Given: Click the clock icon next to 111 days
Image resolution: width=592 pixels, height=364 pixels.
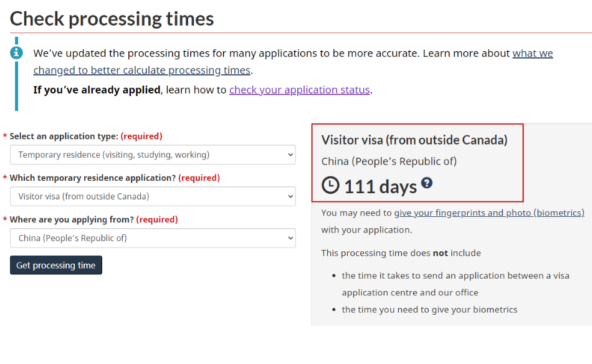Looking at the screenshot, I should (330, 185).
